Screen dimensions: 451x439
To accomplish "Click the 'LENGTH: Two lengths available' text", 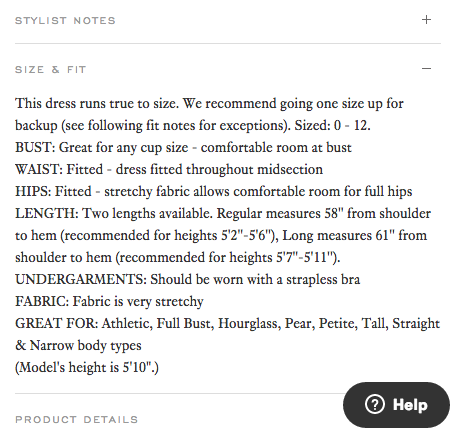I will click(114, 214).
